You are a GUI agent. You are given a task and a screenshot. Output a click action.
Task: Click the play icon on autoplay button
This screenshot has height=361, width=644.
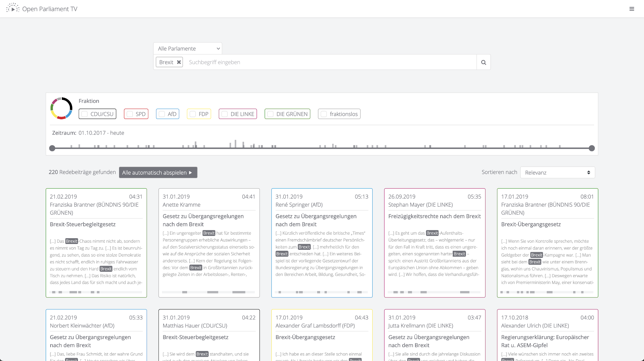191,173
